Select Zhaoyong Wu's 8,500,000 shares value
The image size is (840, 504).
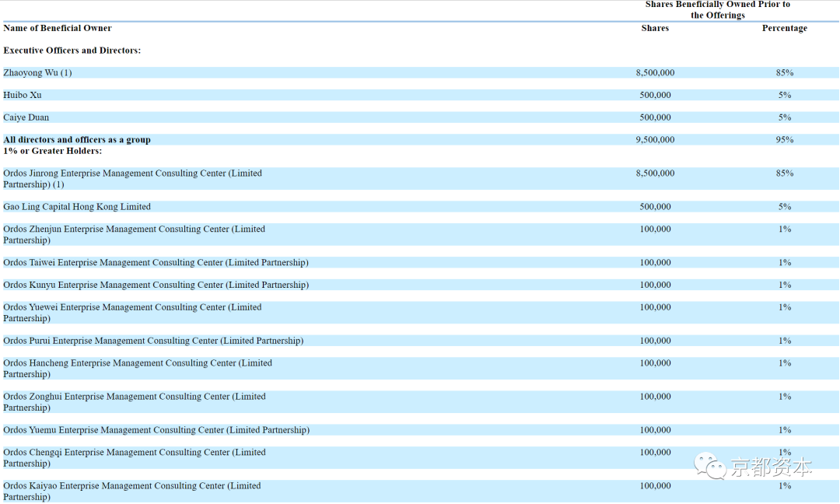tap(655, 73)
